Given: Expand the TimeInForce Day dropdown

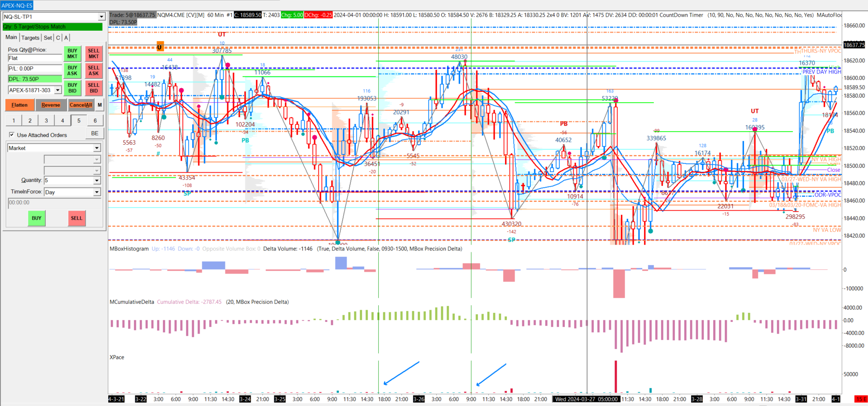Looking at the screenshot, I should pos(97,192).
